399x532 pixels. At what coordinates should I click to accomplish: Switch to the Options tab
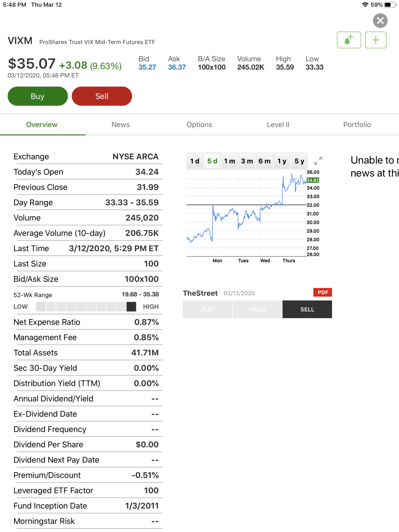(x=199, y=124)
